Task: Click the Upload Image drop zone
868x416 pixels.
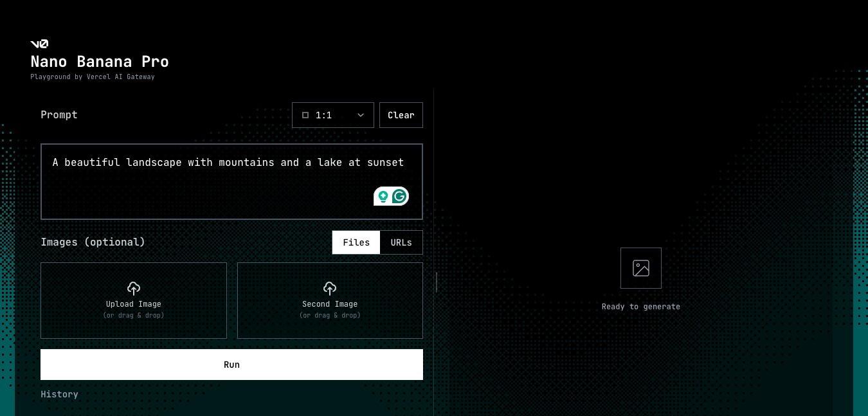Action: tap(134, 300)
